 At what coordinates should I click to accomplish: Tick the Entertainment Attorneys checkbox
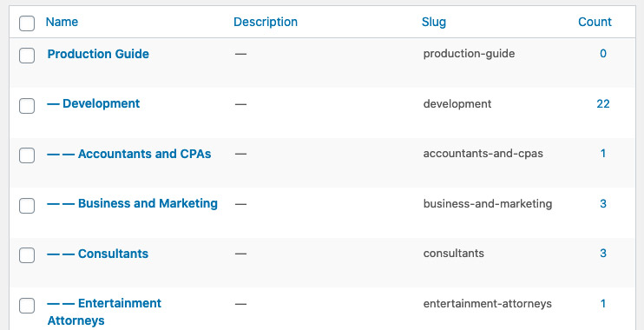coord(27,306)
